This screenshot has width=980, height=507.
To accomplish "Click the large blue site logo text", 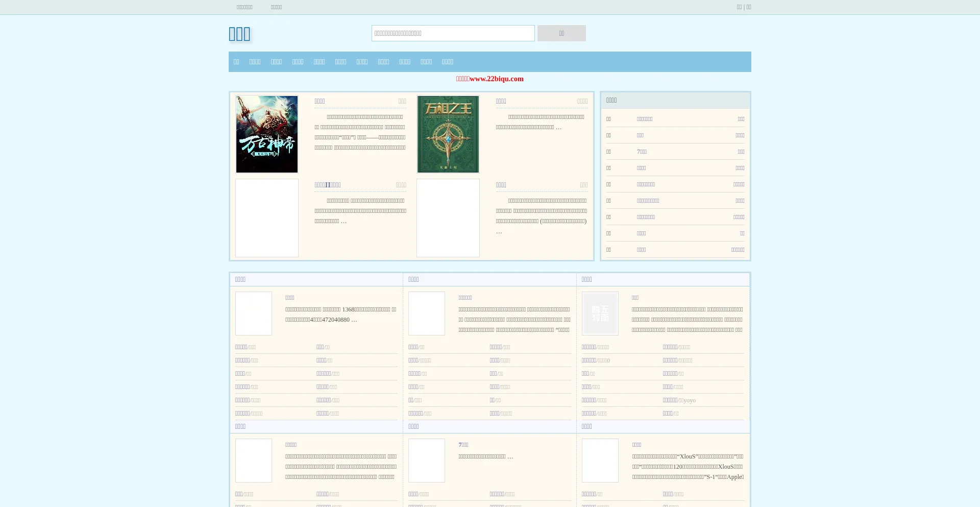I will (239, 34).
